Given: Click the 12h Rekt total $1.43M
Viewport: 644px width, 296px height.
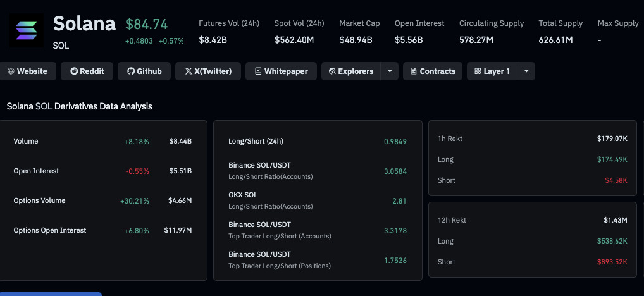Looking at the screenshot, I should pos(616,221).
